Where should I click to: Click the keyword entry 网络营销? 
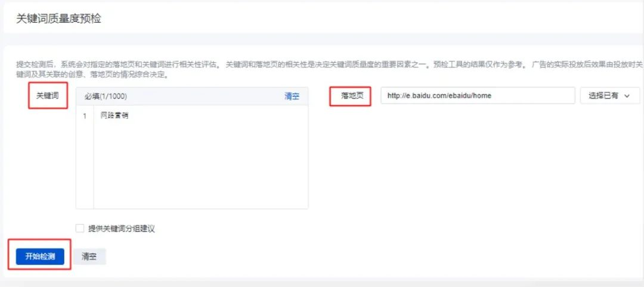click(114, 116)
